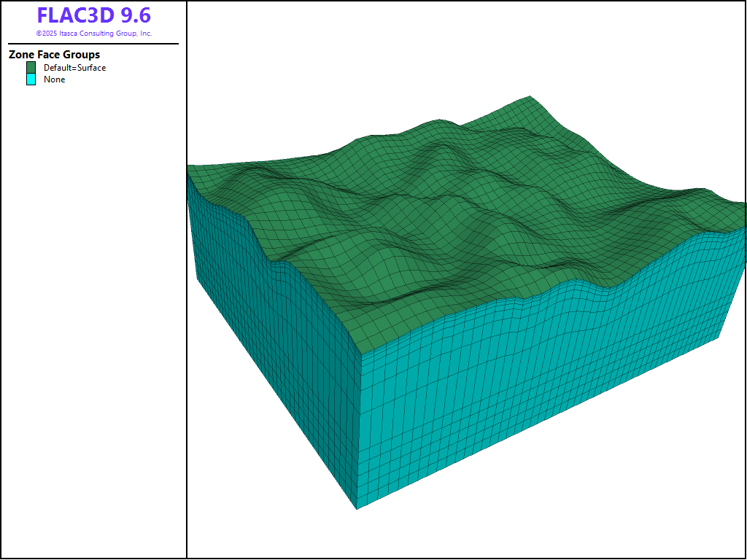Click the FLAC3D 9.6 title text
747x560 pixels.
93,15
